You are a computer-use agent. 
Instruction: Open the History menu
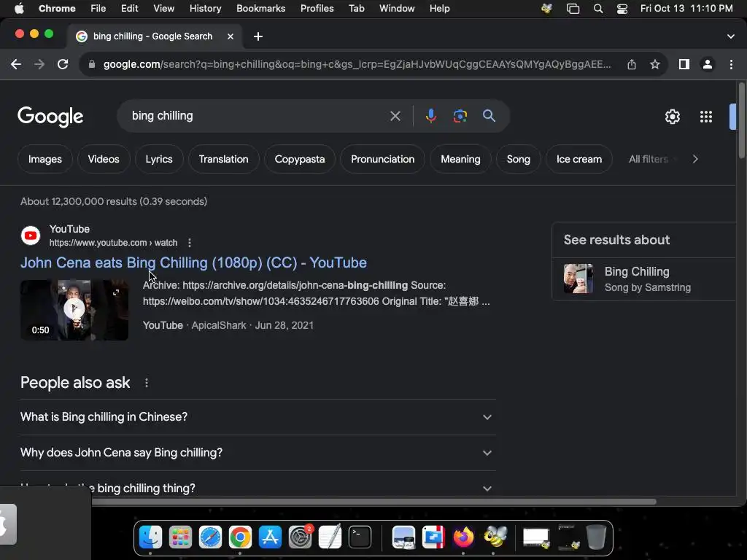(205, 9)
